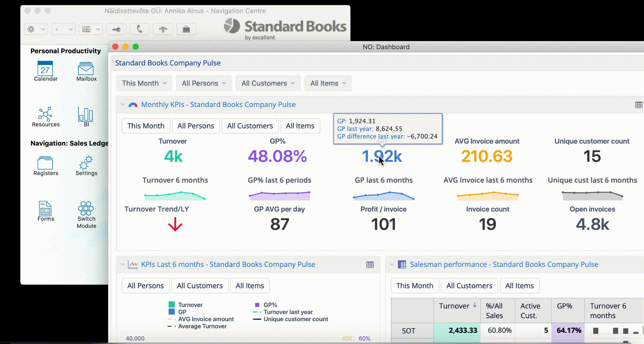Open Resources in Navigation Centre
The height and width of the screenshot is (344, 644).
[46, 117]
